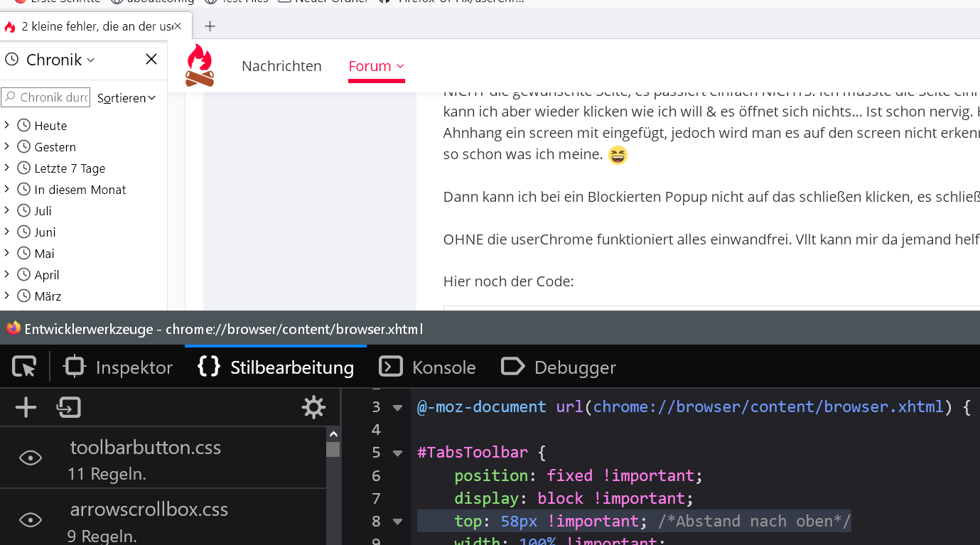Click the import stylesheet icon

(69, 407)
